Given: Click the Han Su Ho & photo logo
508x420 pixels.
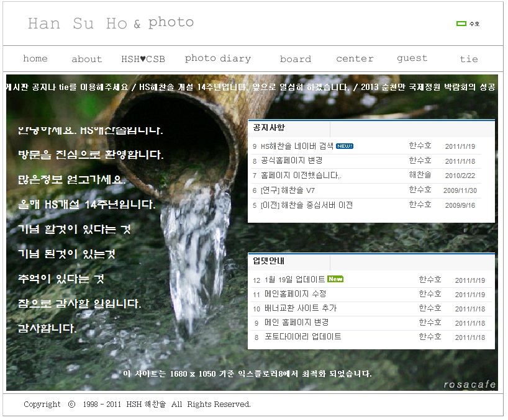Looking at the screenshot, I should click(x=111, y=24).
